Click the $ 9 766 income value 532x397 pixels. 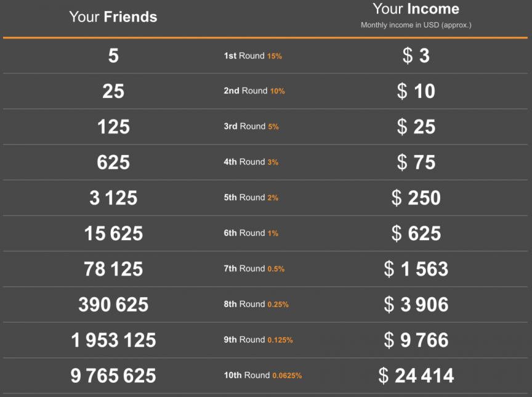pos(416,340)
